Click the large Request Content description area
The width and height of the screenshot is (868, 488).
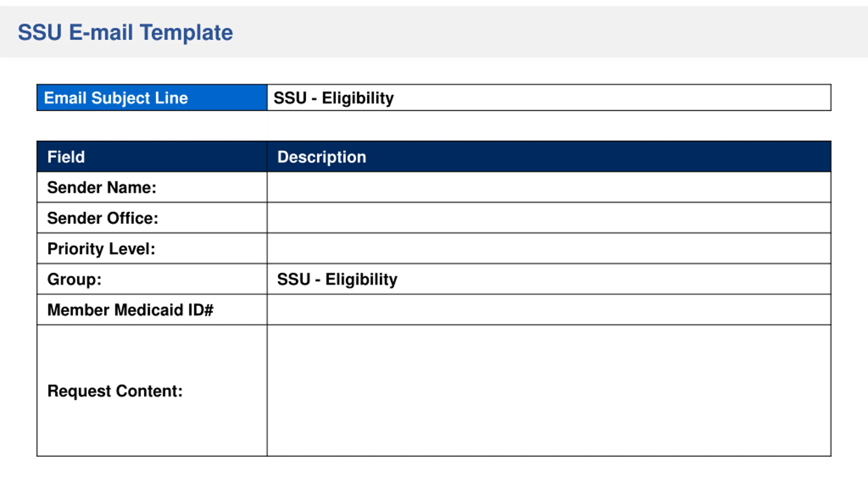tap(549, 390)
